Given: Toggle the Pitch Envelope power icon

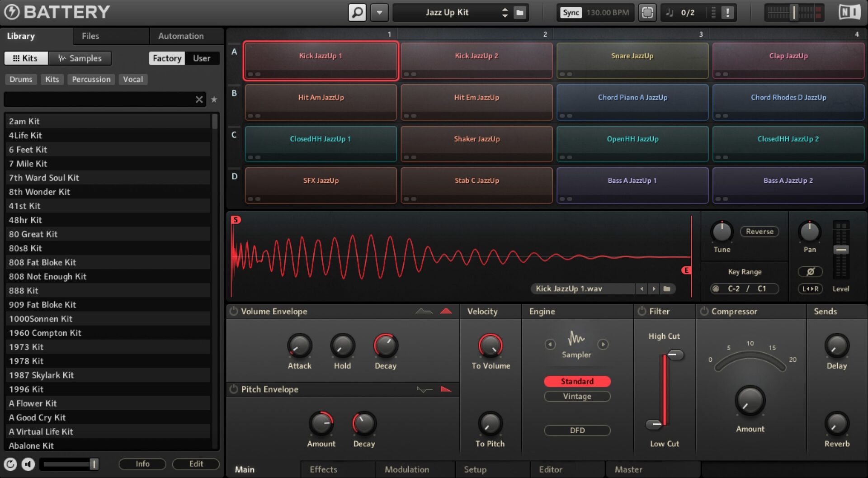Looking at the screenshot, I should 234,389.
